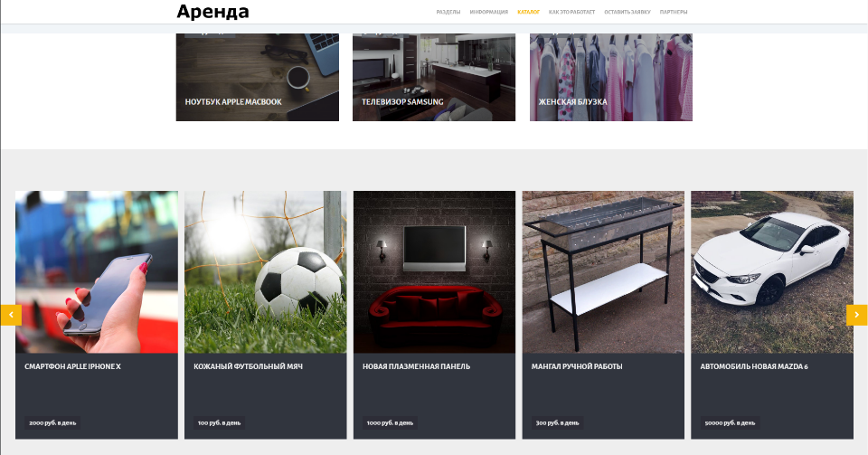The image size is (868, 455).
Task: Click the previous carousel arrow
Action: [x=11, y=315]
